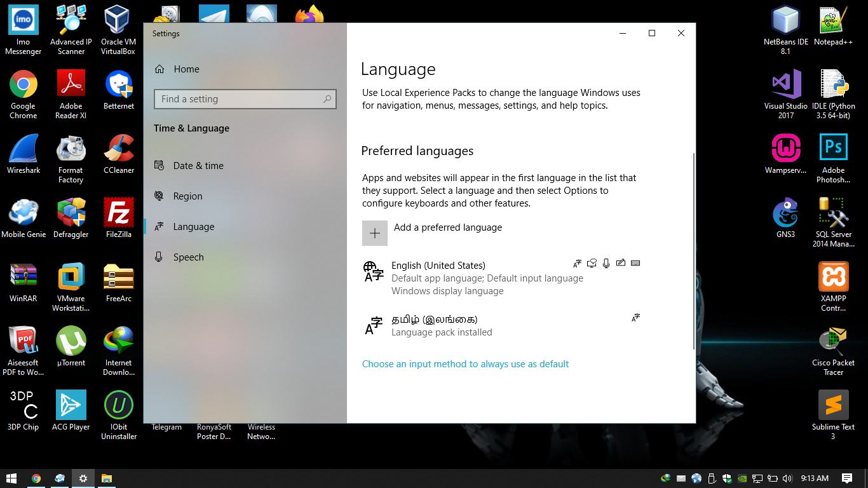The height and width of the screenshot is (488, 868).
Task: Click the speech recognition microphone icon for English
Action: (606, 262)
